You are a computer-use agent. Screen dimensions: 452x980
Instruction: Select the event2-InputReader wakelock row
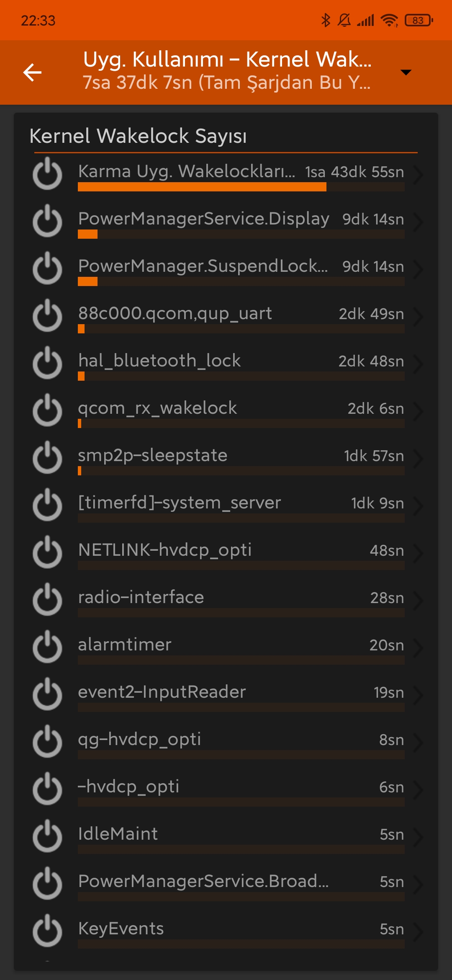[226, 695]
